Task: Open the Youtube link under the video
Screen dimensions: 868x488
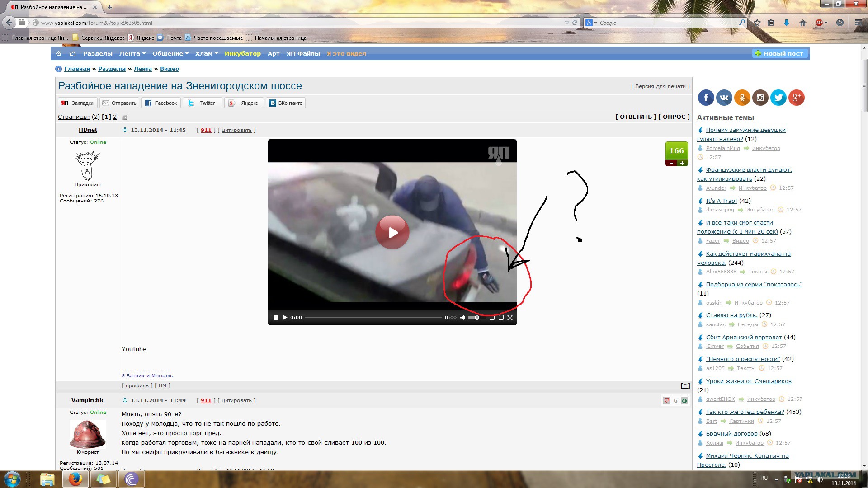Action: [x=134, y=349]
